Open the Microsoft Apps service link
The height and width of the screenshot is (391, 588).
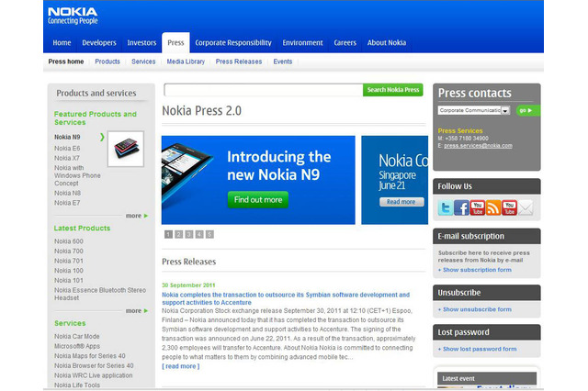coord(77,346)
